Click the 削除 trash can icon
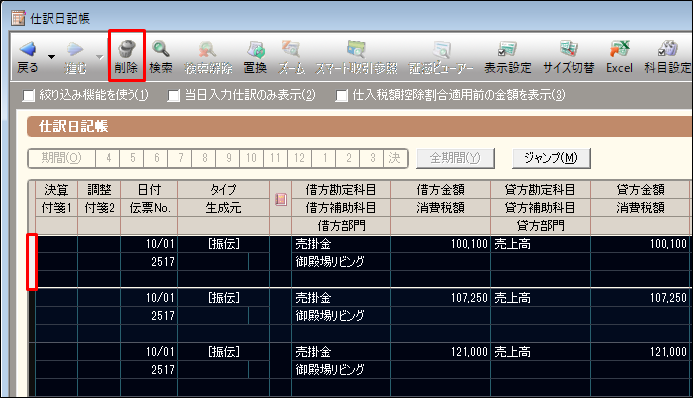This screenshot has height=398, width=693. (x=127, y=49)
